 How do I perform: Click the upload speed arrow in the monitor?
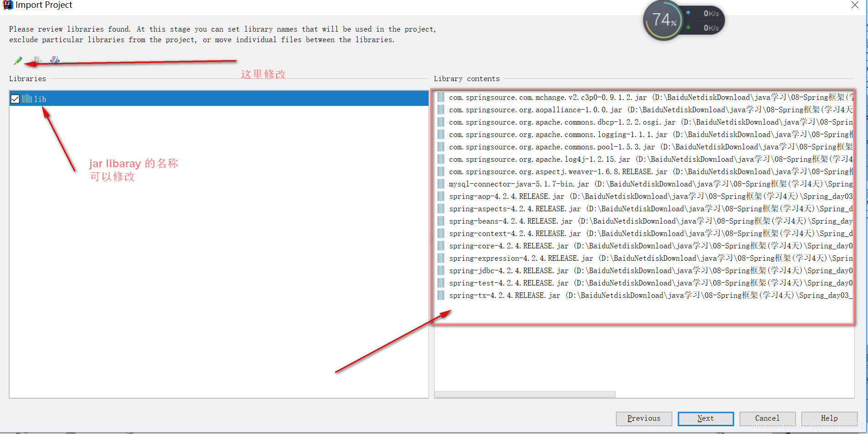[688, 13]
